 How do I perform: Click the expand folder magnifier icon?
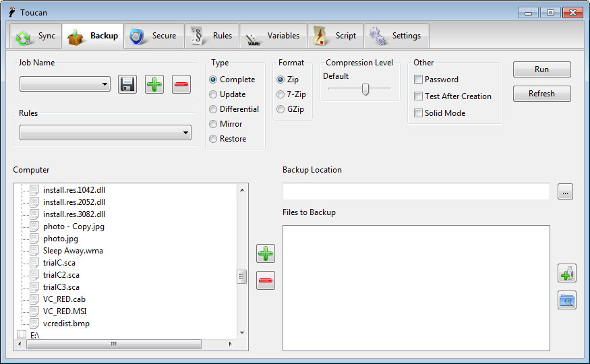tap(566, 301)
